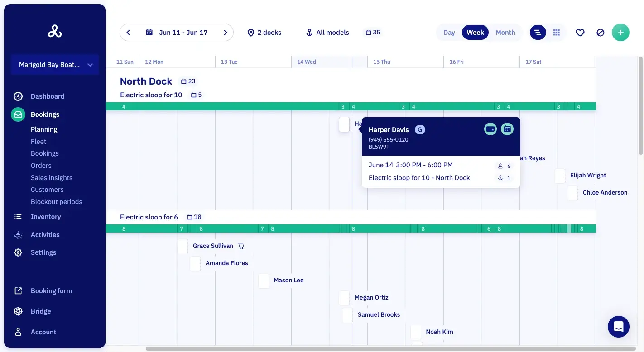Switch to Week view
The height and width of the screenshot is (352, 644).
(476, 33)
